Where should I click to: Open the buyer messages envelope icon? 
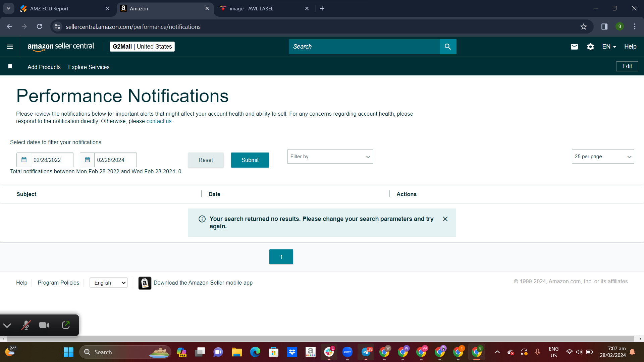pos(574,47)
